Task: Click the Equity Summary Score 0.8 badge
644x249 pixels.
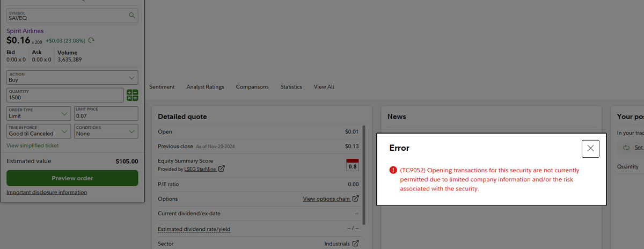Action: [x=353, y=165]
